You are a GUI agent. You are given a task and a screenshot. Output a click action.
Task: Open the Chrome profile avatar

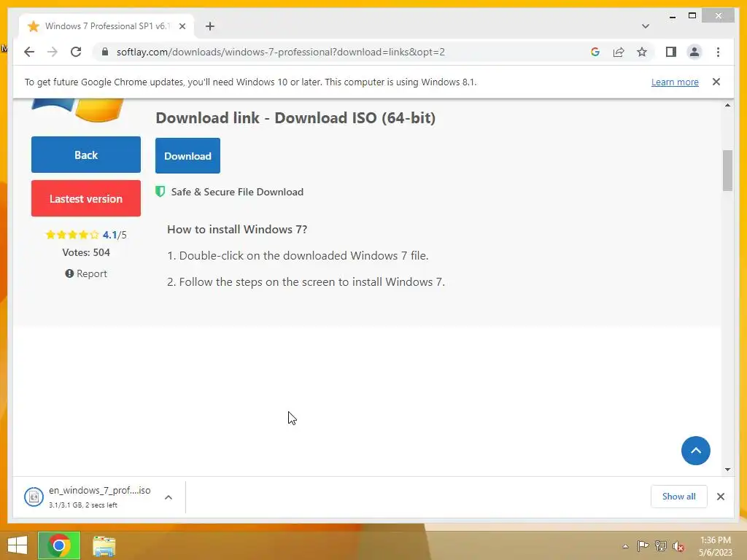point(694,52)
